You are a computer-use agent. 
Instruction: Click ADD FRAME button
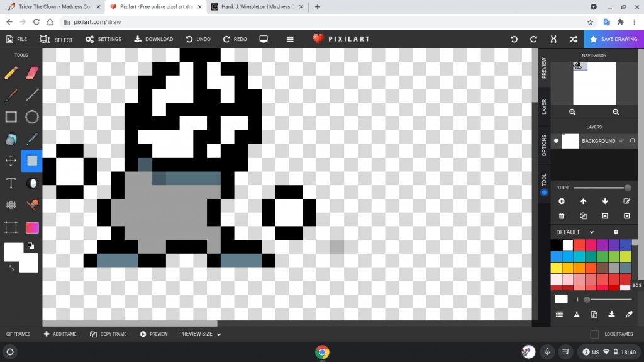pos(60,334)
